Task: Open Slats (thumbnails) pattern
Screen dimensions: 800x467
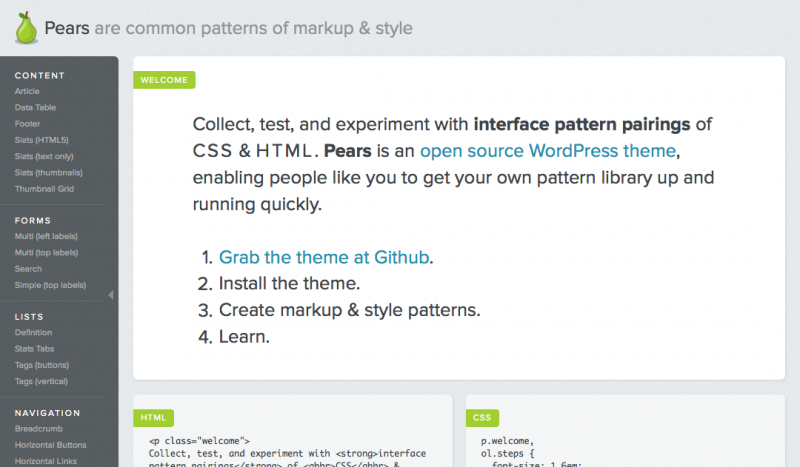Action: [x=48, y=172]
